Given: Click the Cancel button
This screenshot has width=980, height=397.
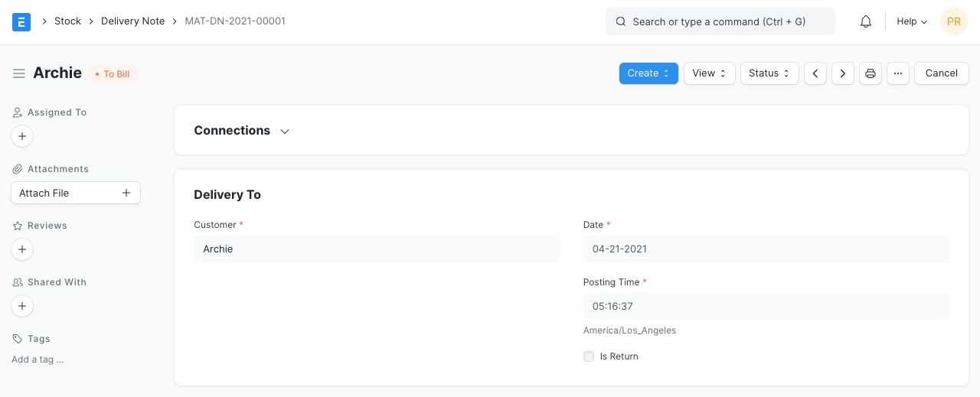Looking at the screenshot, I should (x=941, y=73).
